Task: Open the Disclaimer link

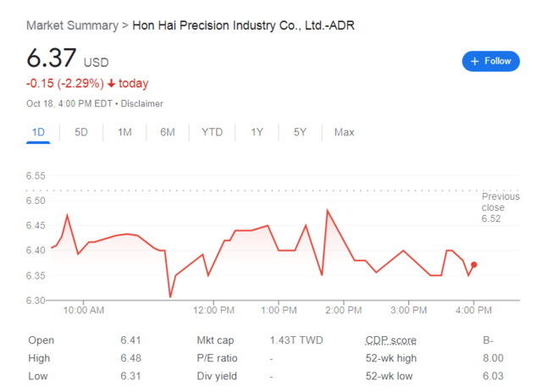Action: coord(141,103)
